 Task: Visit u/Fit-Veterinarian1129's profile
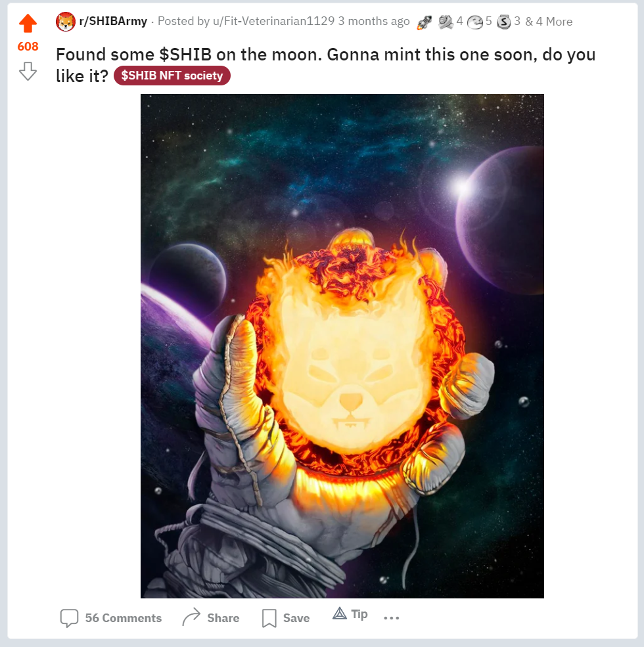click(273, 21)
